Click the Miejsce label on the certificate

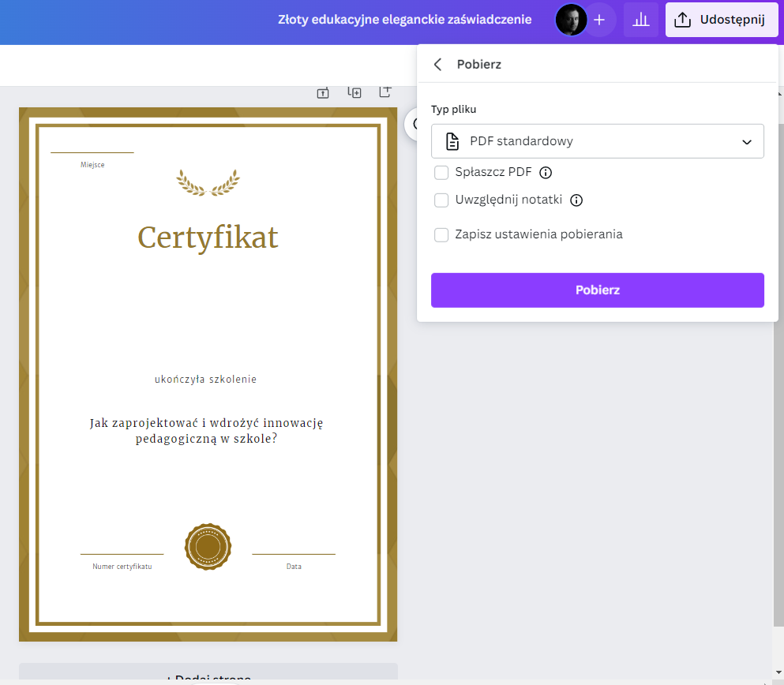point(92,165)
